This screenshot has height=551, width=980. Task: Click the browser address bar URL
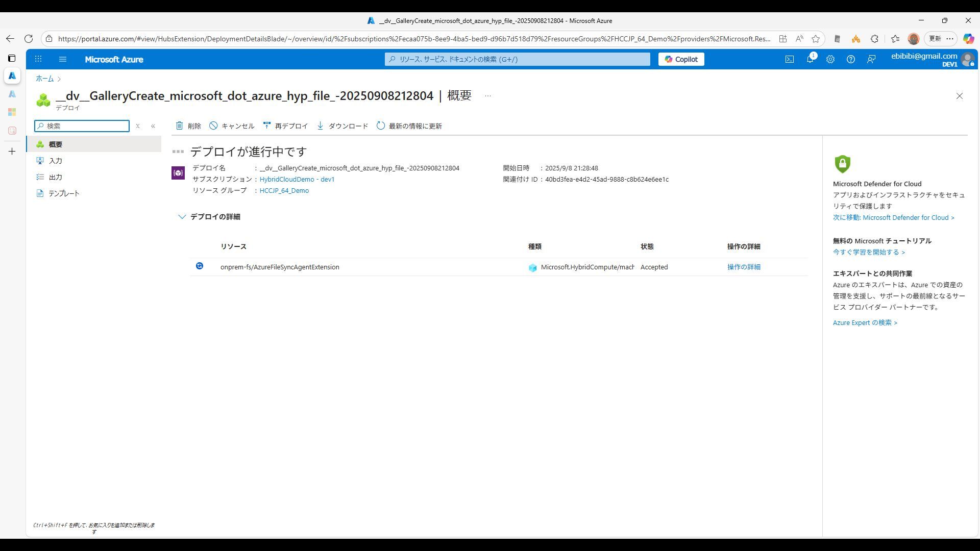click(414, 39)
